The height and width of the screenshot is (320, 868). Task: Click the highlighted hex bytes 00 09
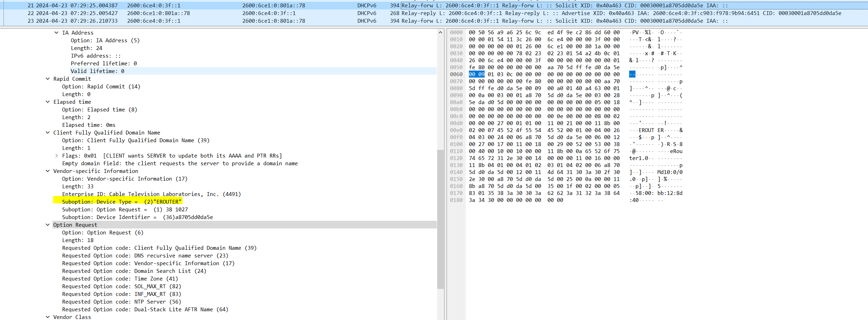(x=477, y=74)
